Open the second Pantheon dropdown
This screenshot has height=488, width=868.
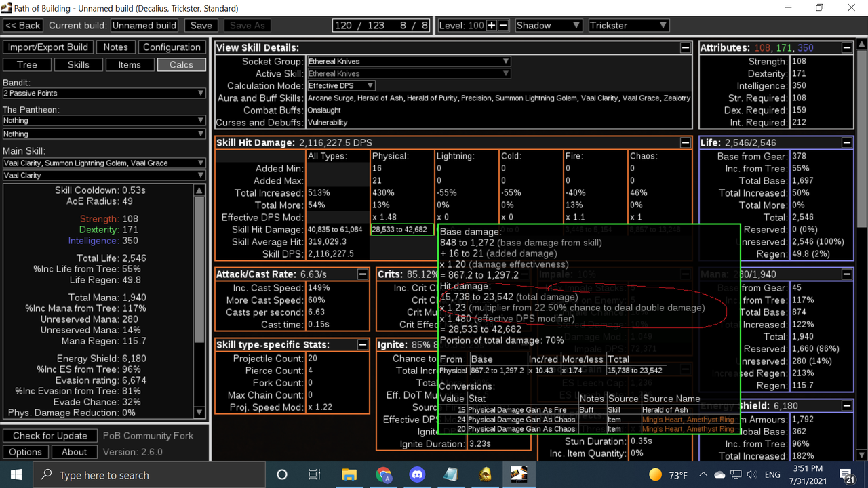point(104,134)
